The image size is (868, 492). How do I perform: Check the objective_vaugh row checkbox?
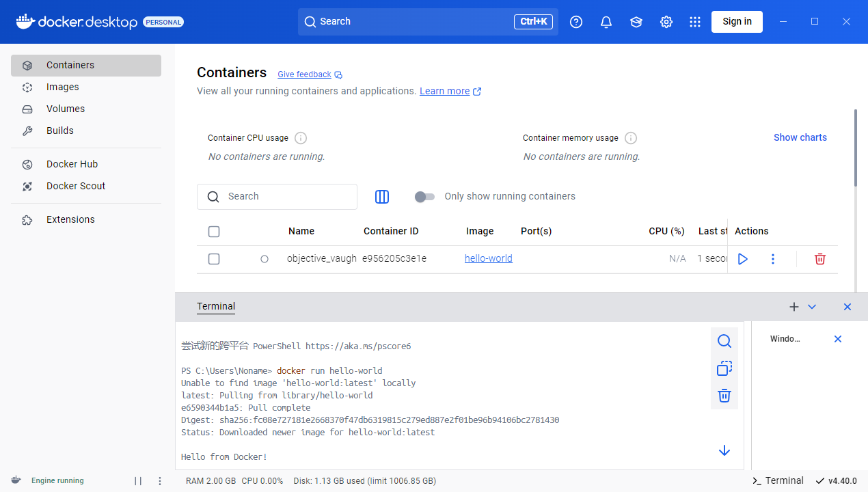pos(214,259)
